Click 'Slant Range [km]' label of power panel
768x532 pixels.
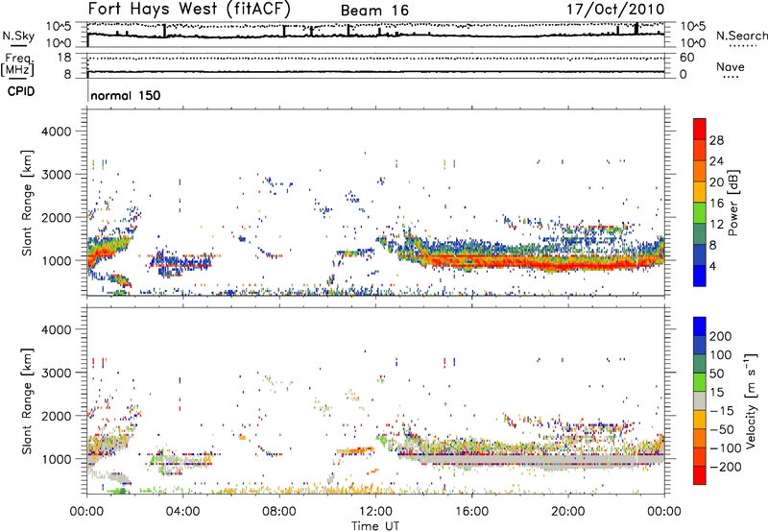pos(27,203)
